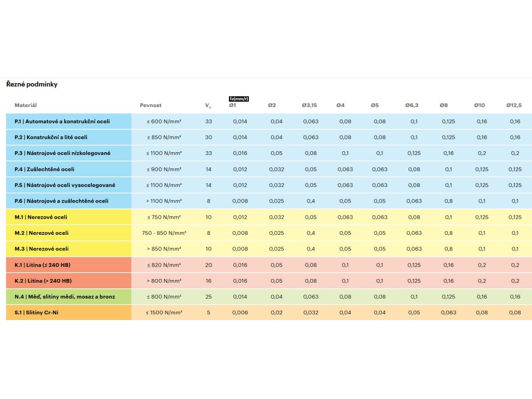Click row P.2 Konstrukční a lité oceli
This screenshot has height=399, width=532.
click(x=269, y=137)
